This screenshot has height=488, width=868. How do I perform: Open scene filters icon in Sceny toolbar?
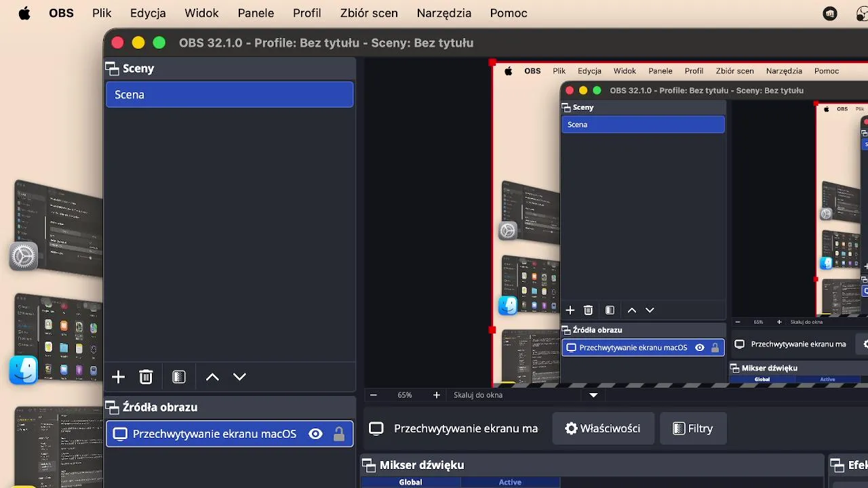point(179,377)
